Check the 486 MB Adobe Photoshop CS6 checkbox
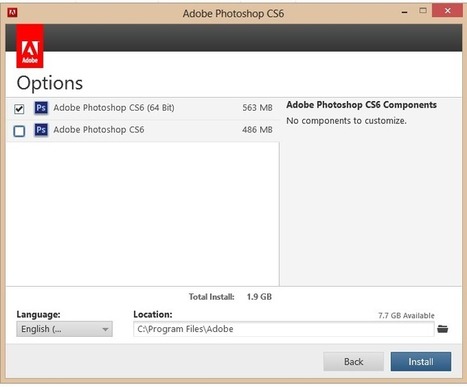Screen dimensions: 467x387 click(x=19, y=131)
